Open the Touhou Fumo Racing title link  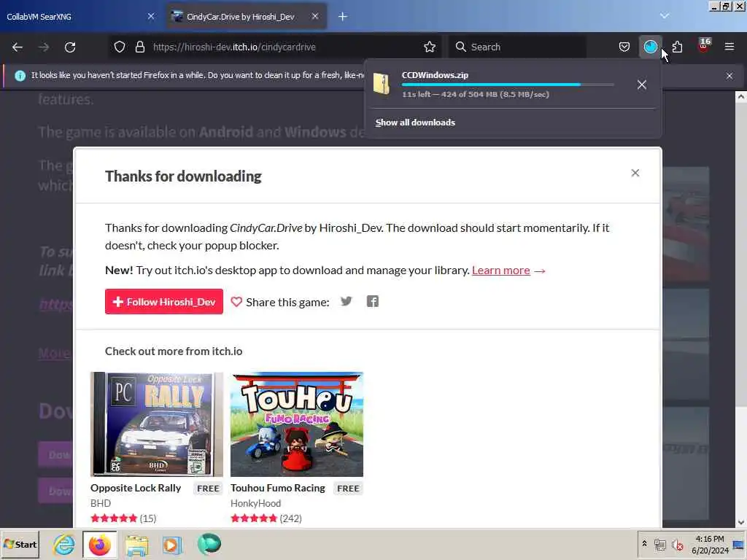pyautogui.click(x=278, y=488)
